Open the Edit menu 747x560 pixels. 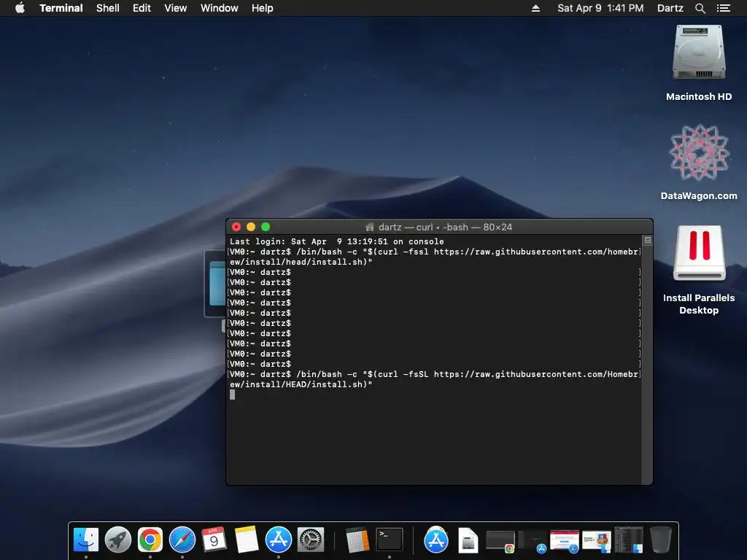(142, 8)
